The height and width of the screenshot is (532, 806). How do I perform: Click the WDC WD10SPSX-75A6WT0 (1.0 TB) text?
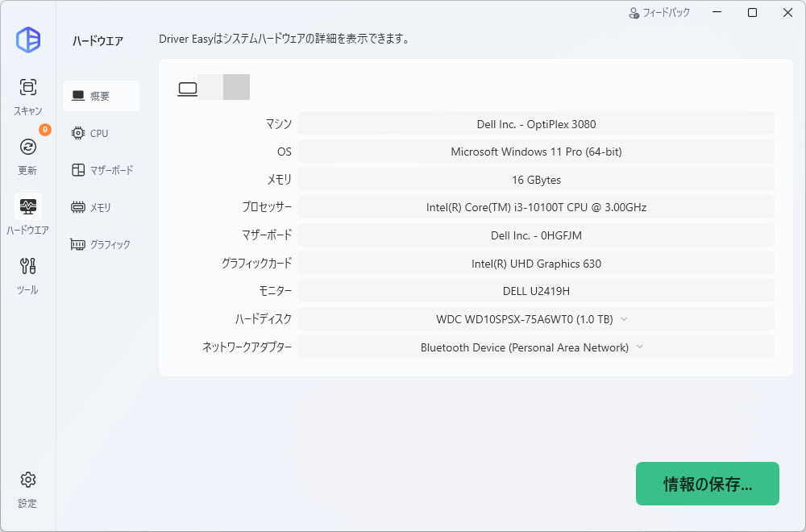tap(525, 319)
